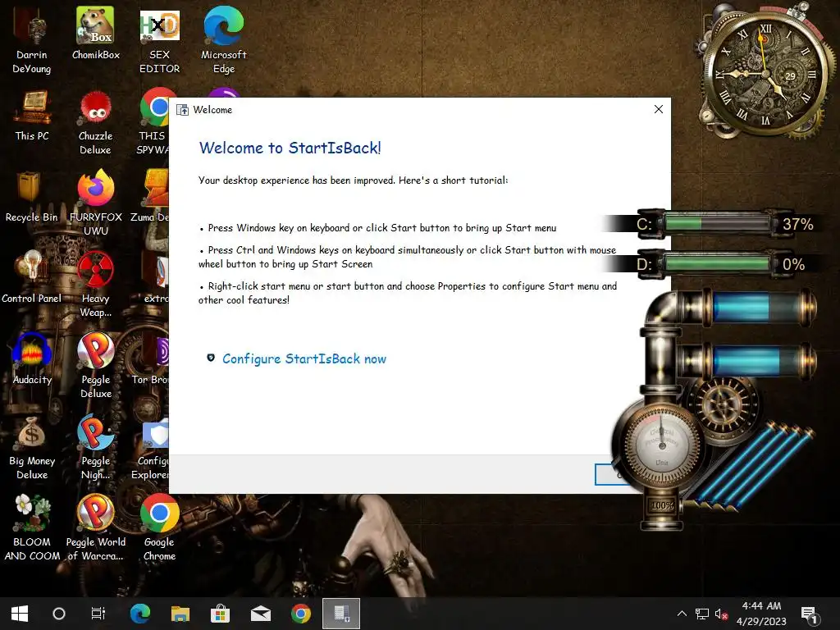Select the ChomikBox desktop icon
This screenshot has width=840, height=630.
[x=95, y=33]
